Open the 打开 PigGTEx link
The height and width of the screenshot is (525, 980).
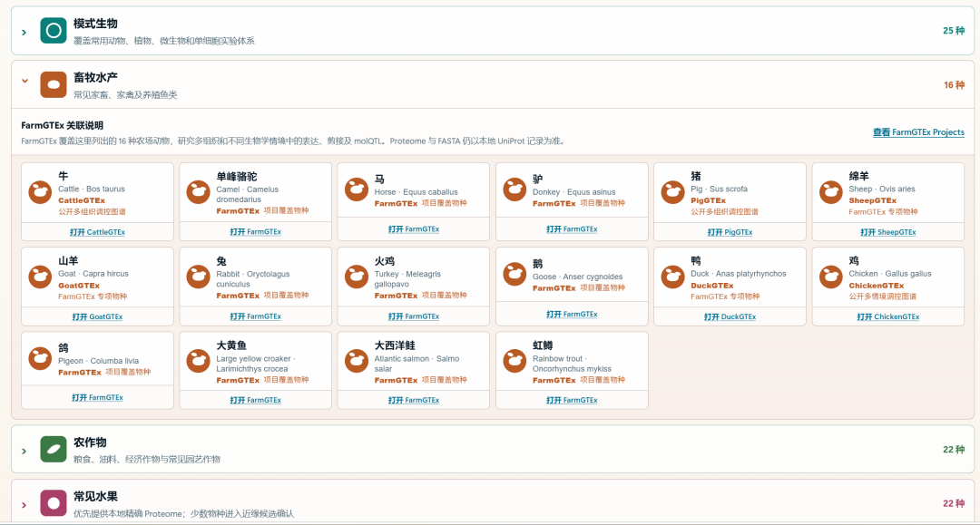(x=730, y=232)
